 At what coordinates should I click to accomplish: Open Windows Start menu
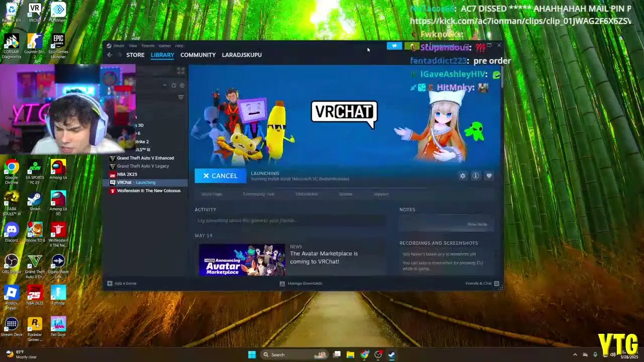[x=252, y=354]
